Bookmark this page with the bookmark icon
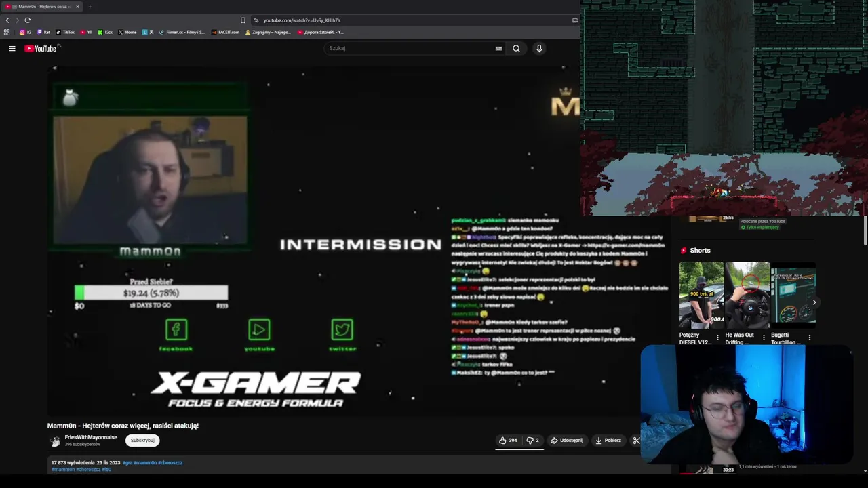This screenshot has height=488, width=868. click(243, 20)
